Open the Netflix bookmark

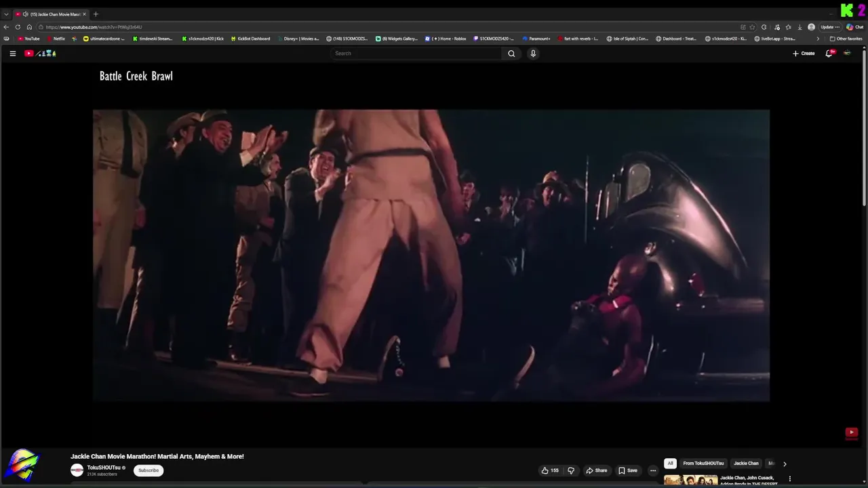(56, 39)
